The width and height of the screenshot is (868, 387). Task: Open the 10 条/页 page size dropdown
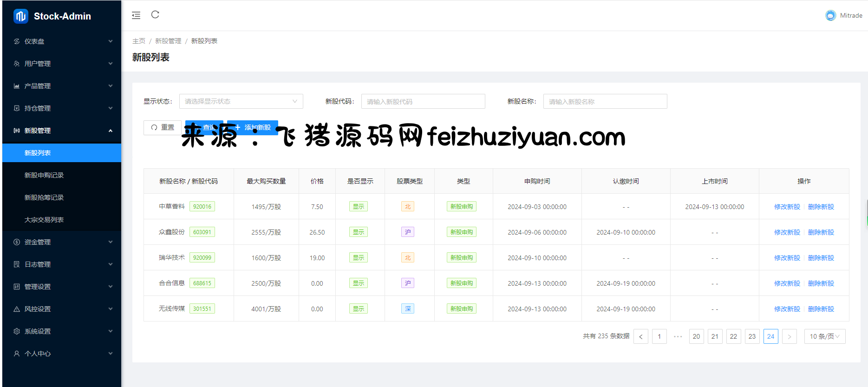(x=824, y=336)
